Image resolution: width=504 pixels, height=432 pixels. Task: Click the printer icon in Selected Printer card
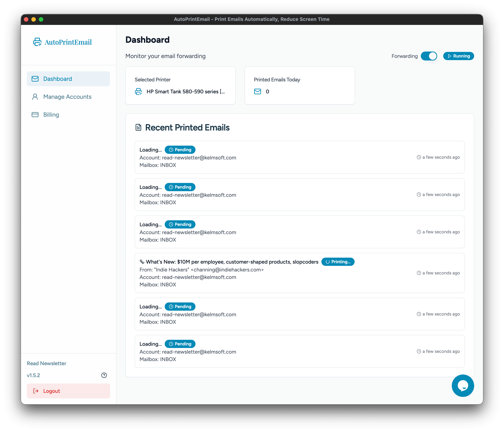coord(138,91)
